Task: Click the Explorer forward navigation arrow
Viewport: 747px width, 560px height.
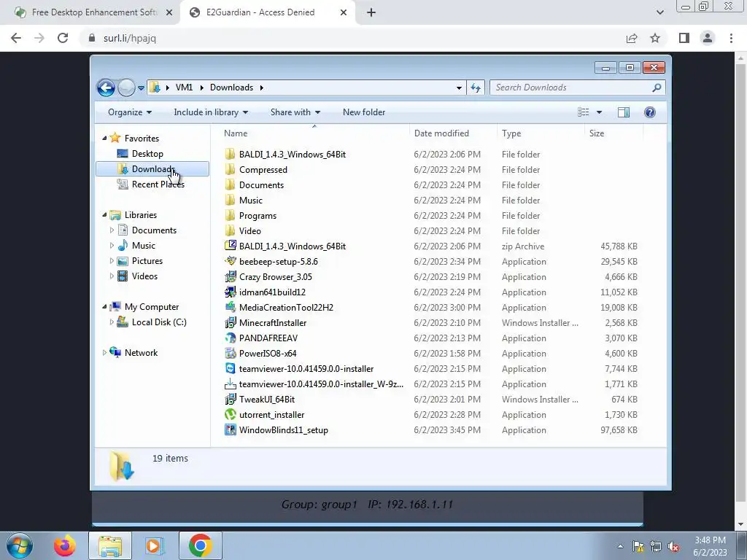Action: click(126, 87)
